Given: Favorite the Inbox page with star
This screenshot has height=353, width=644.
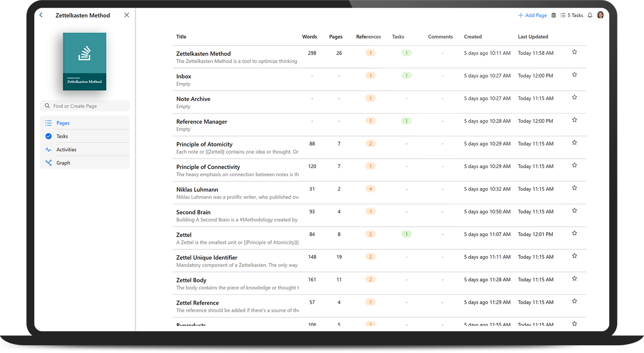Looking at the screenshot, I should click(x=575, y=75).
